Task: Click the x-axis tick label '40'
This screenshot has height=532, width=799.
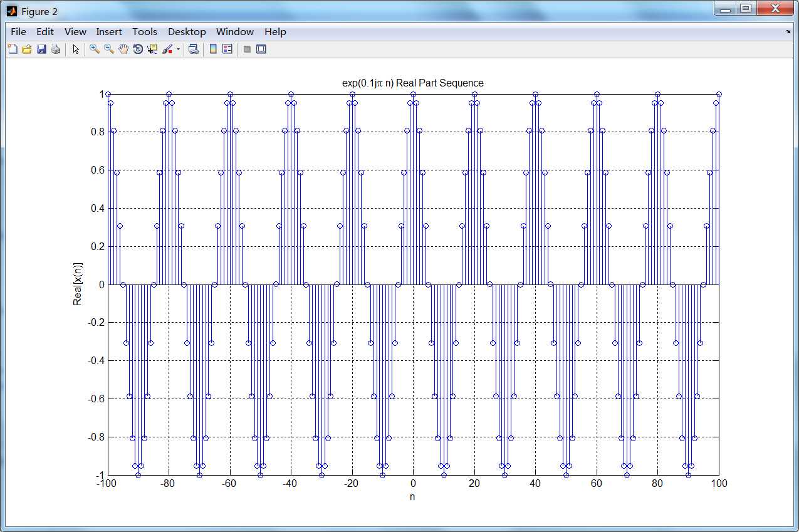Action: click(x=535, y=484)
